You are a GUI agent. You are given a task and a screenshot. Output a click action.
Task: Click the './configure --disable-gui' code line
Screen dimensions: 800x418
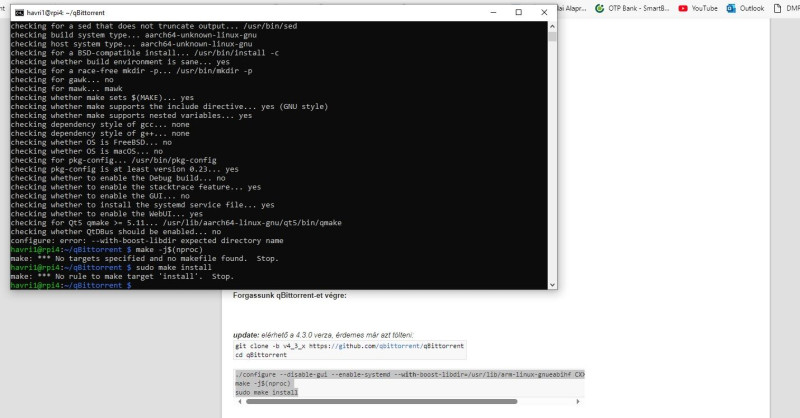pos(409,374)
